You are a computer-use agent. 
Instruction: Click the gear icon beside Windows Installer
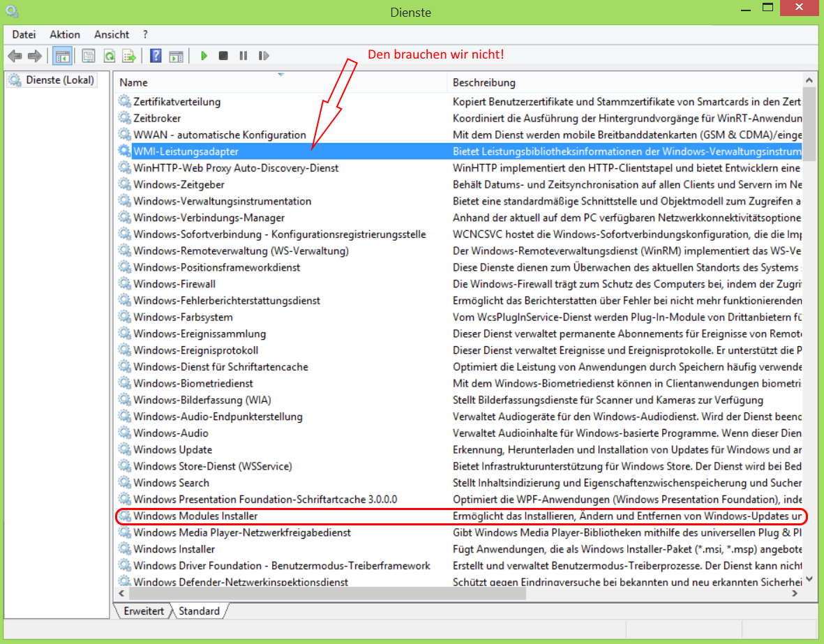click(124, 549)
